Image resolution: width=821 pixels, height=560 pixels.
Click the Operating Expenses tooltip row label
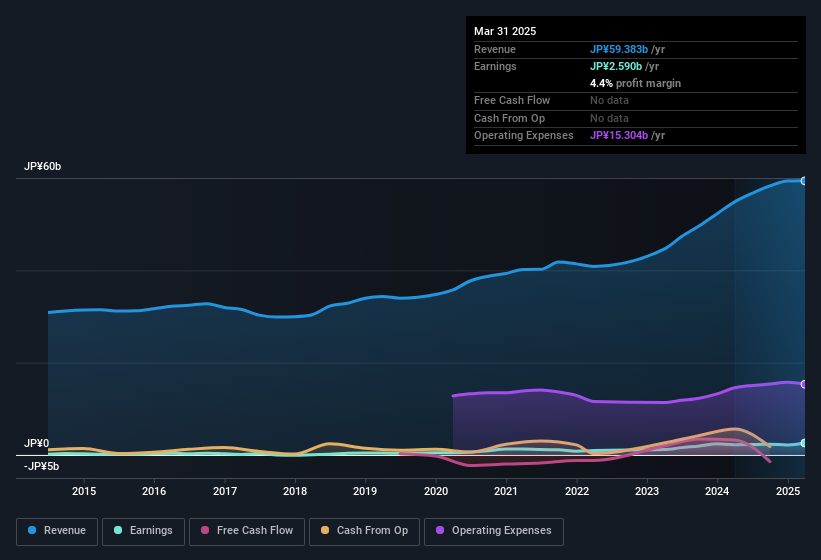pos(524,136)
